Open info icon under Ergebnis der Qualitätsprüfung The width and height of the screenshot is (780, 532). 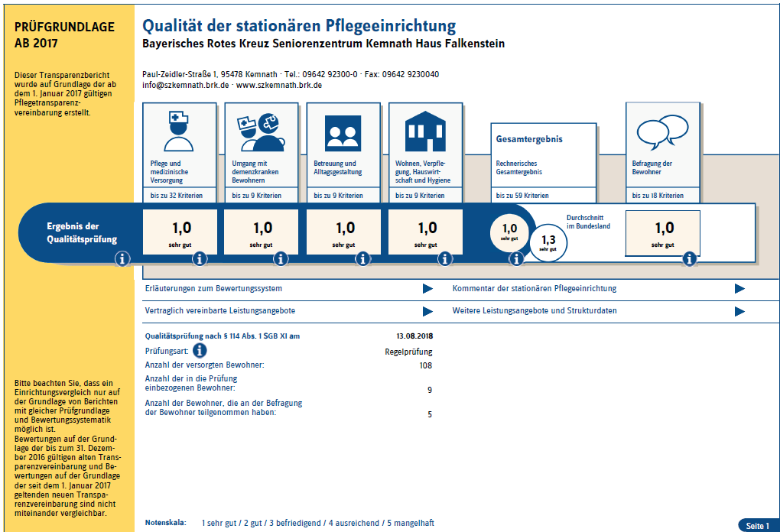(122, 258)
